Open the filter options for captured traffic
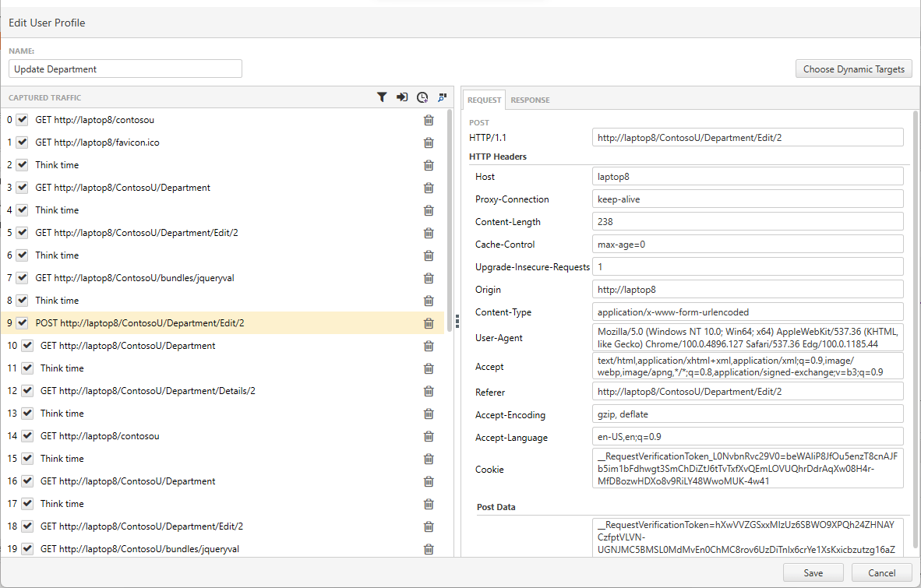 pyautogui.click(x=382, y=97)
